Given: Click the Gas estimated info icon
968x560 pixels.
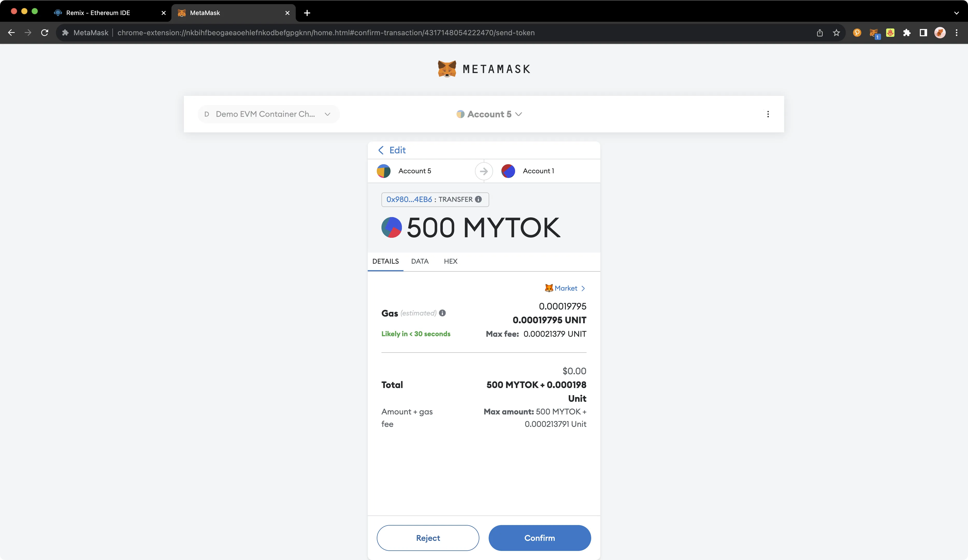Looking at the screenshot, I should pos(442,313).
